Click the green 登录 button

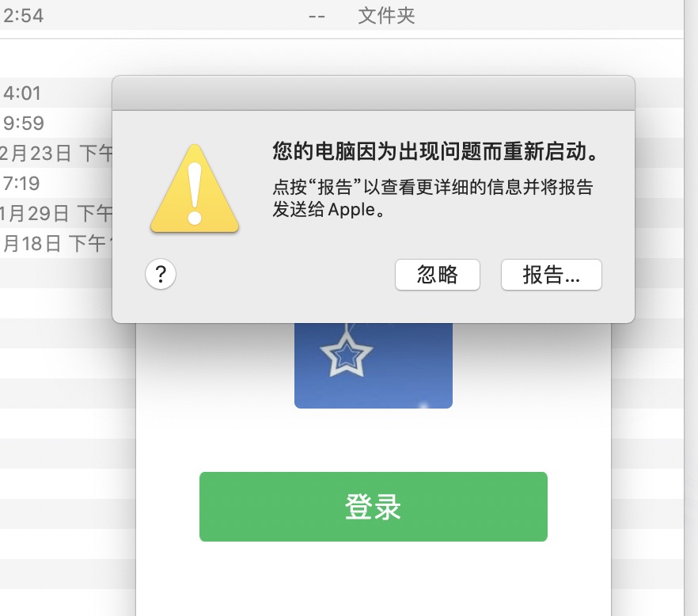click(373, 507)
